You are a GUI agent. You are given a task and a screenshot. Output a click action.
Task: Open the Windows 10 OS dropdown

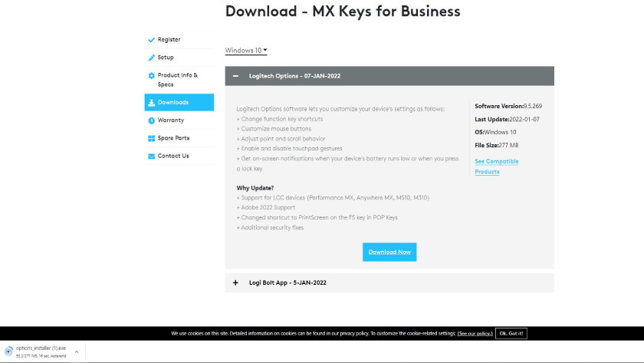pos(245,51)
